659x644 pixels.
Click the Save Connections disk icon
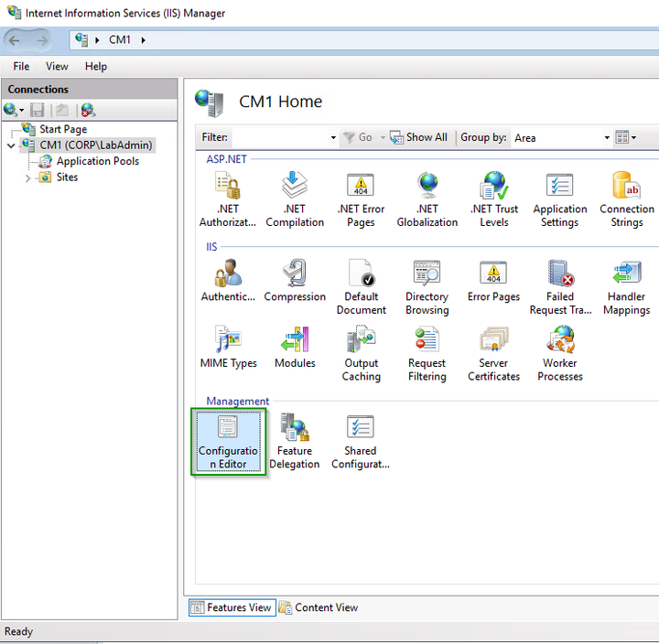click(38, 110)
